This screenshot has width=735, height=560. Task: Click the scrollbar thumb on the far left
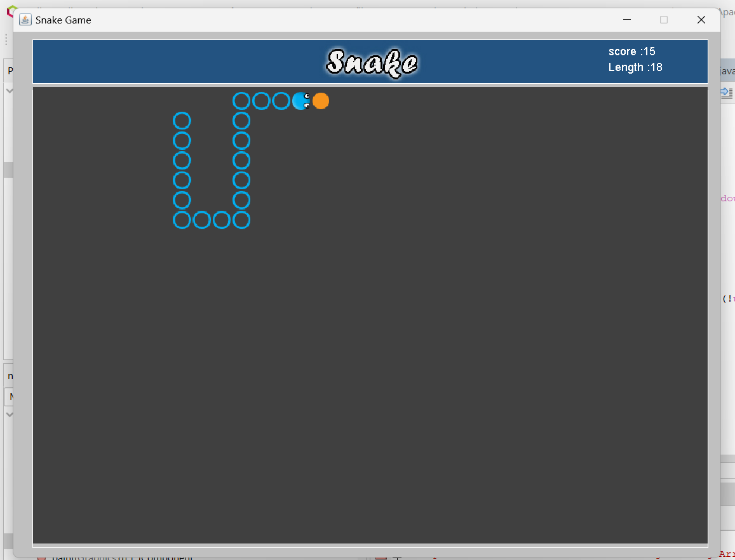(x=8, y=170)
